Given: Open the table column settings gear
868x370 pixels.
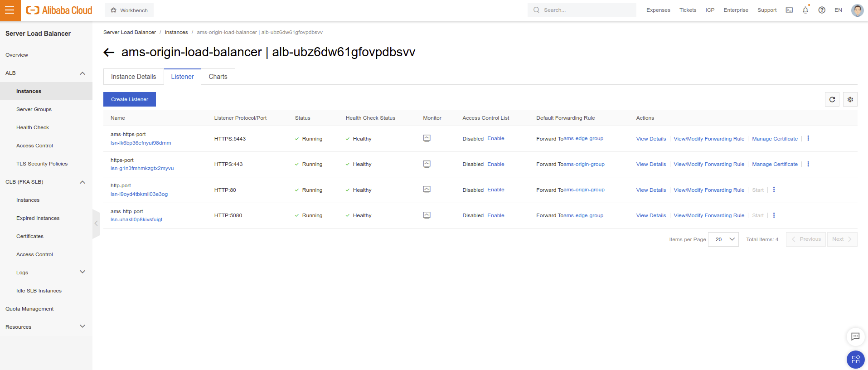Looking at the screenshot, I should tap(850, 99).
